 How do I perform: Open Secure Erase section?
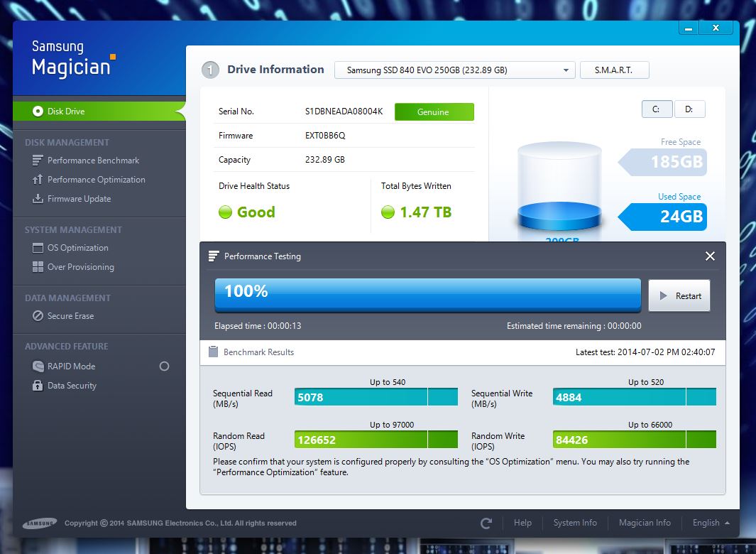tap(70, 315)
